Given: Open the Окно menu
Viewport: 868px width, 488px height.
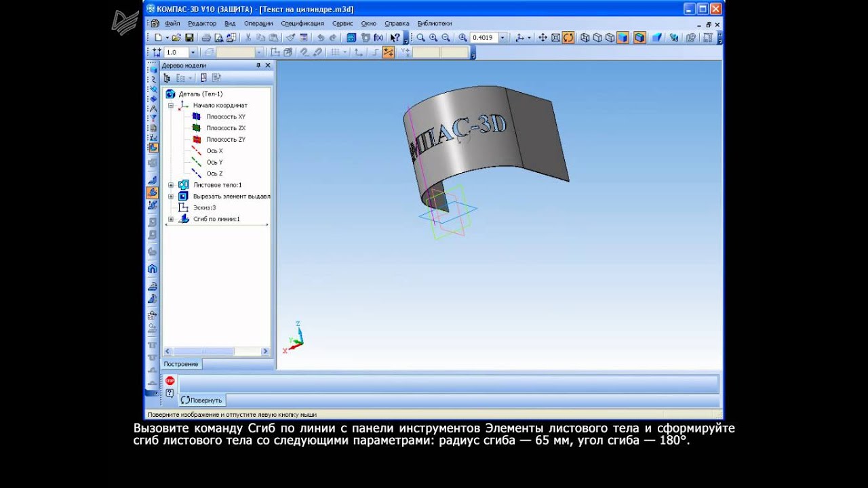Looking at the screenshot, I should point(369,23).
